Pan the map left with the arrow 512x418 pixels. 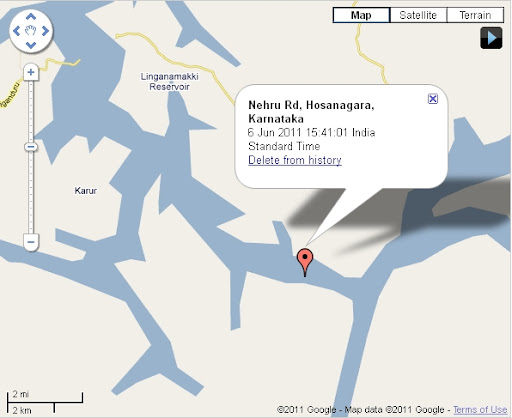17,31
